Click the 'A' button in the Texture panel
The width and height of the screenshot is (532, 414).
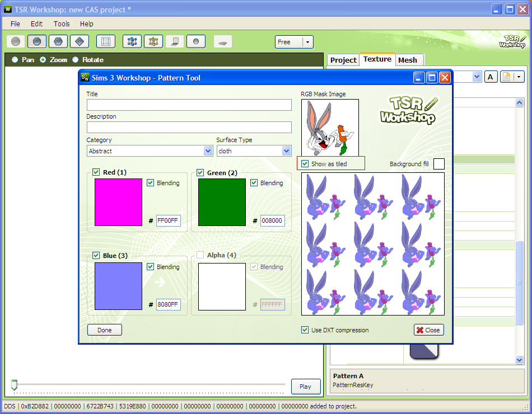click(x=491, y=77)
